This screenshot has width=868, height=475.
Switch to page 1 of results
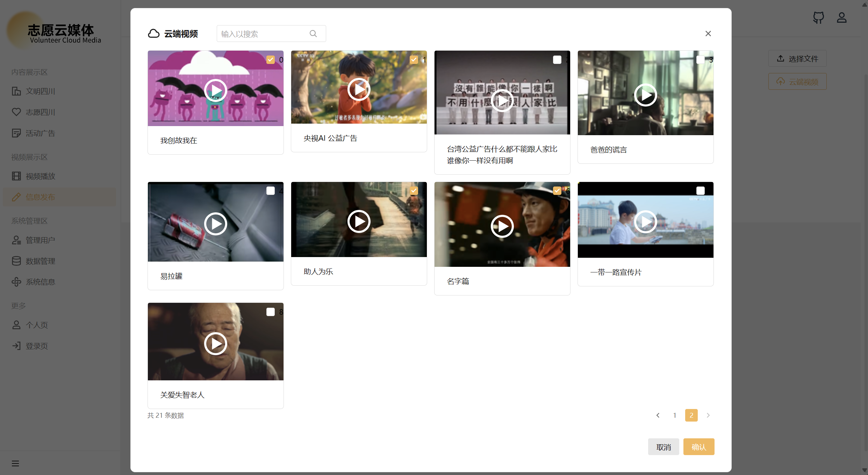tap(675, 415)
